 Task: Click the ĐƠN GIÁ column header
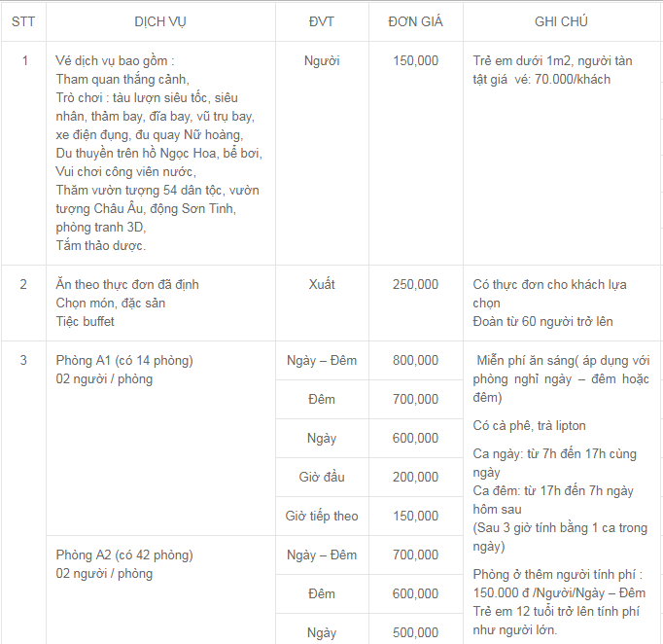click(x=415, y=21)
